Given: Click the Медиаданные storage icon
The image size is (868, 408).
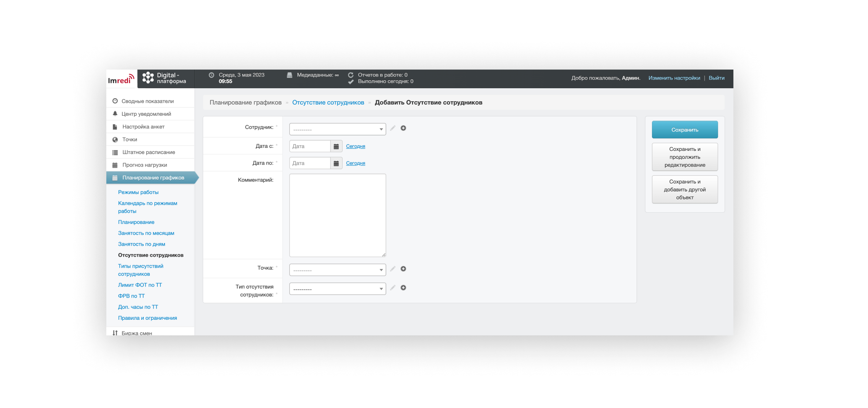Looking at the screenshot, I should (289, 75).
